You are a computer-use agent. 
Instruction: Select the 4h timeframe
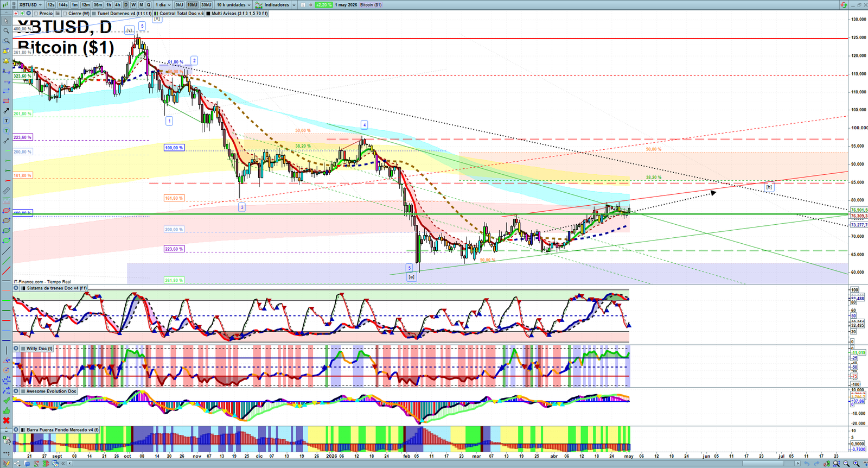[x=117, y=5]
